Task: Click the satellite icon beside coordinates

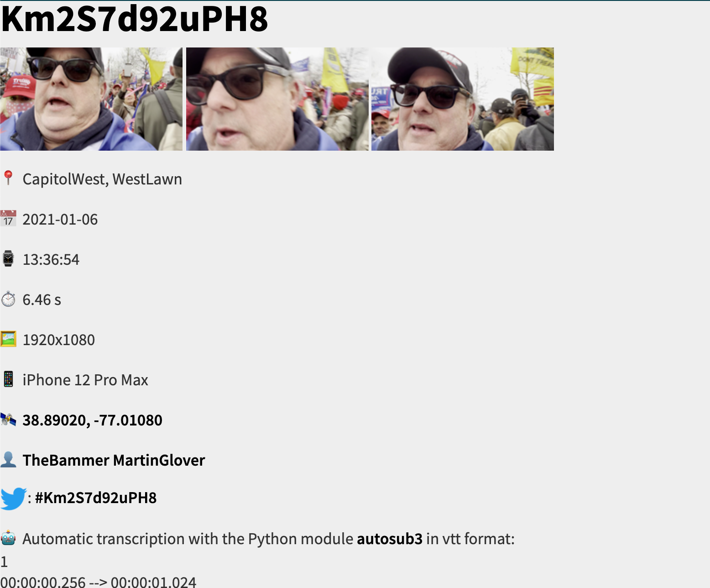Action: 8,420
